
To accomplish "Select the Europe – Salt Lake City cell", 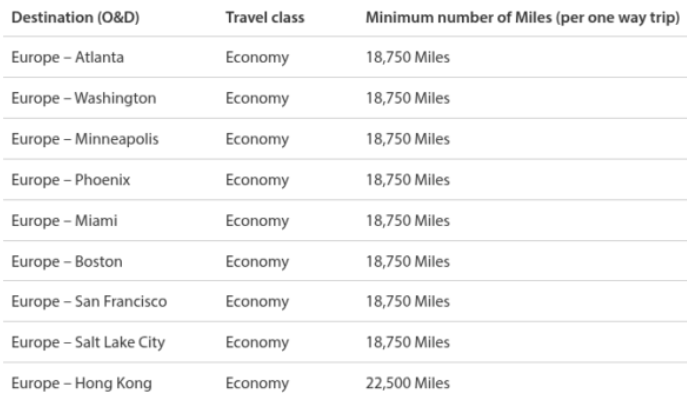I will click(87, 343).
